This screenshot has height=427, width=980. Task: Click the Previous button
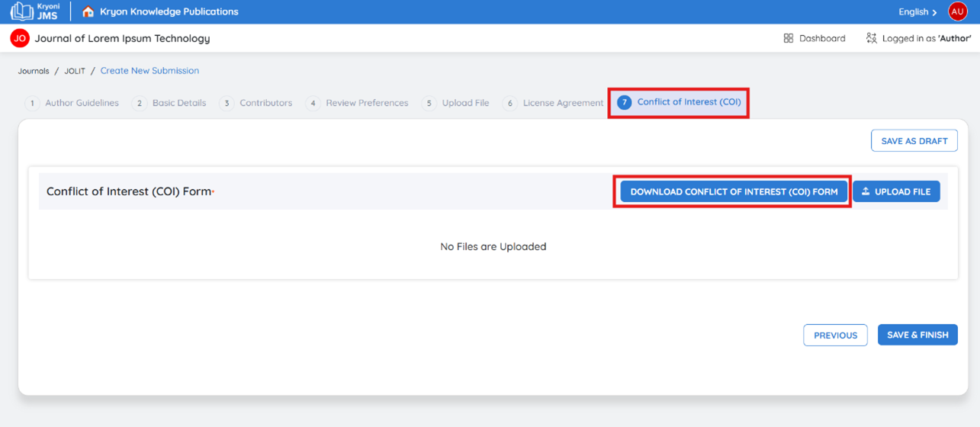pos(835,335)
